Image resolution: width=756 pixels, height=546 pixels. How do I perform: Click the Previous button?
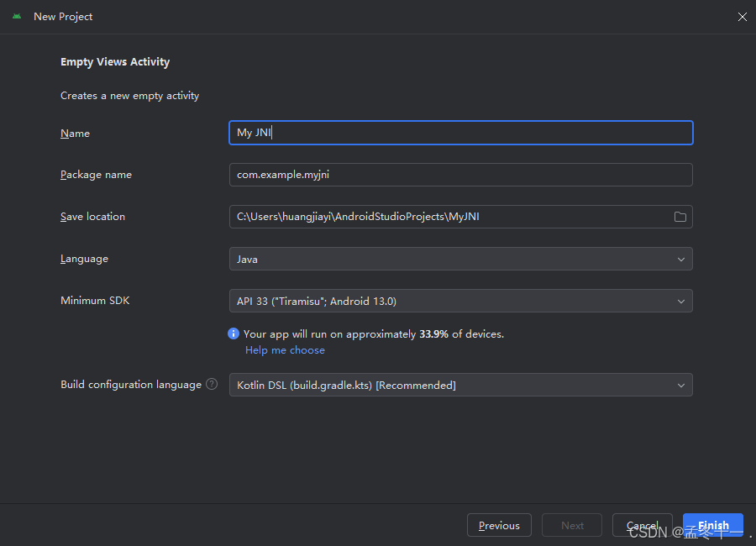click(x=499, y=525)
